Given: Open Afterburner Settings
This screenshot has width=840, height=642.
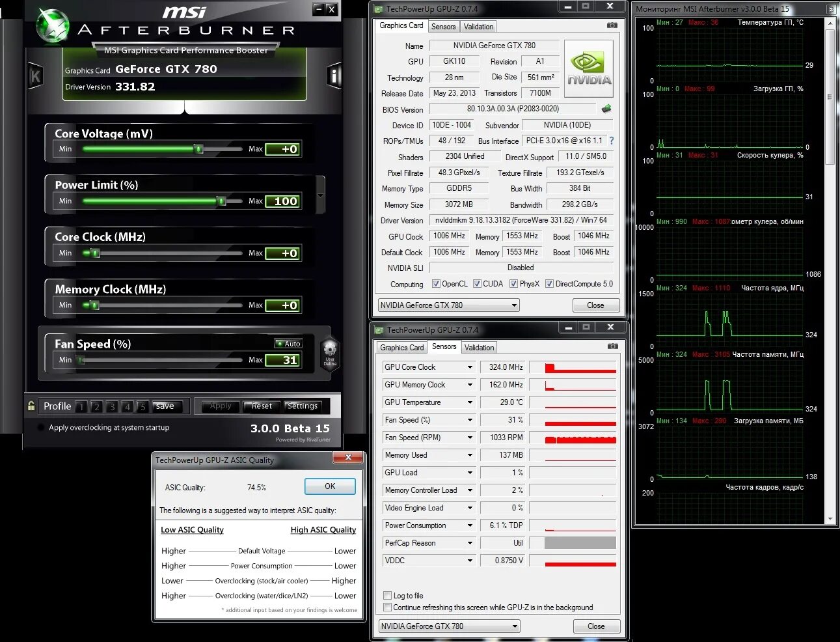Looking at the screenshot, I should pyautogui.click(x=303, y=406).
